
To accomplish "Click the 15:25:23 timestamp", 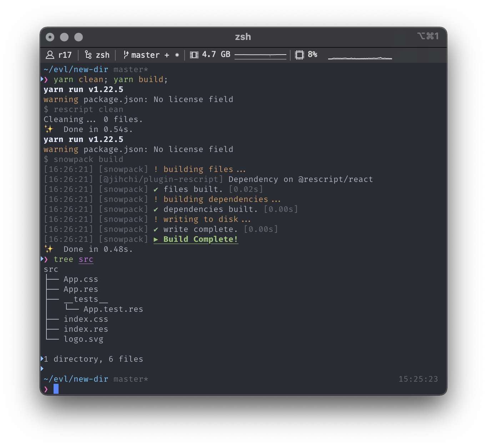I will click(x=418, y=379).
